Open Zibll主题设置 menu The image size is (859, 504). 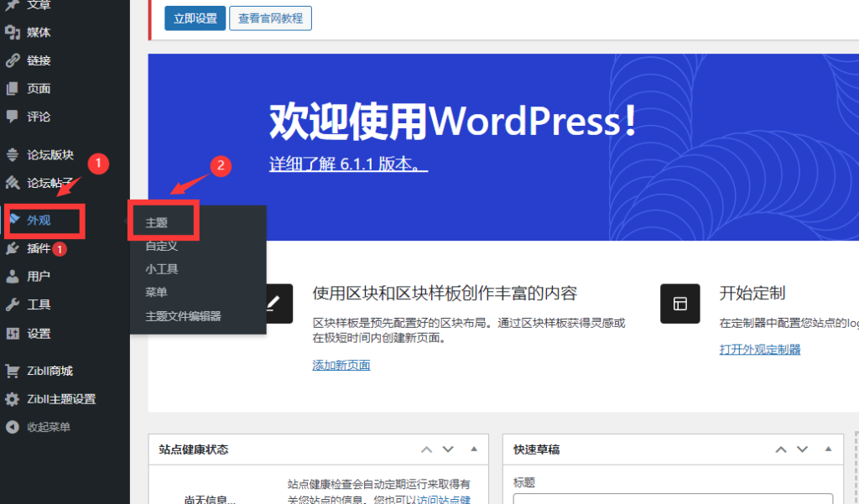(61, 399)
